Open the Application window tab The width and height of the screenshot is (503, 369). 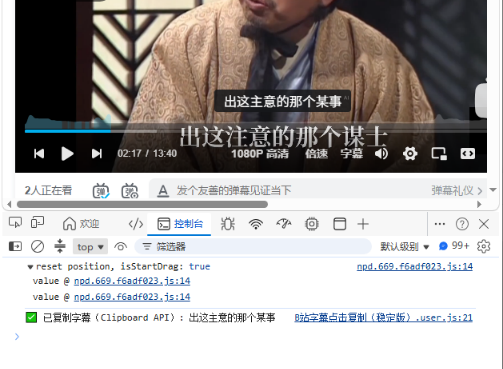point(340,224)
